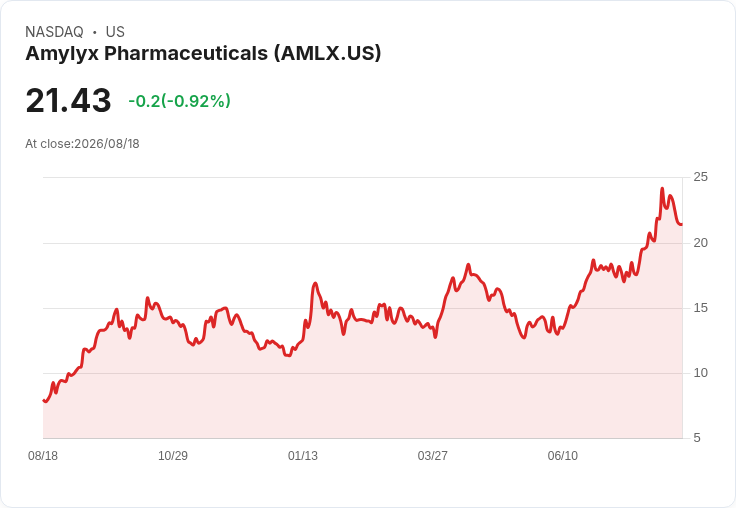This screenshot has height=508, width=736.
Task: Click the 21.43 current price
Action: click(x=68, y=100)
